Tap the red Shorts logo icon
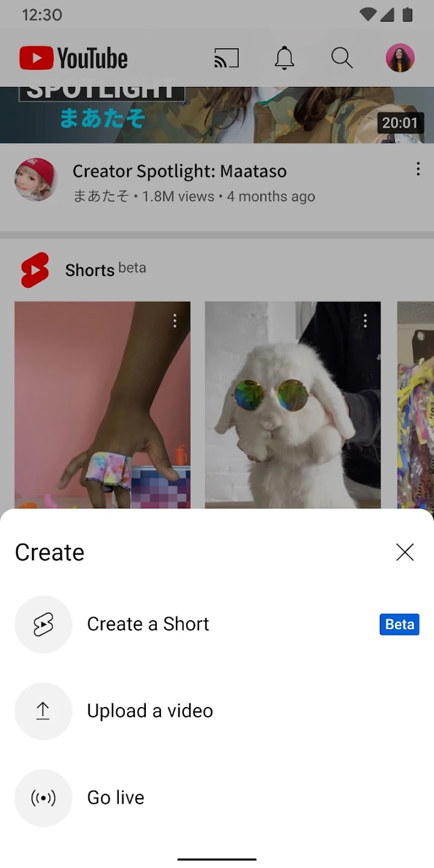Screen dimensions: 434x868 coord(35,270)
